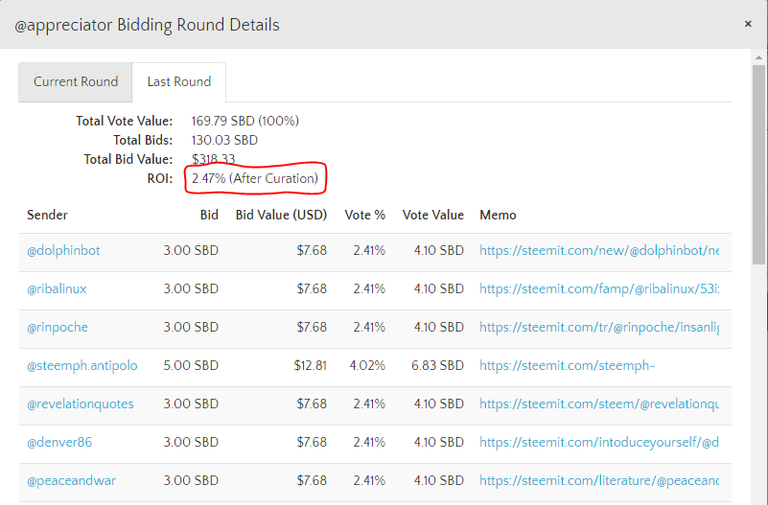768x505 pixels.
Task: Select the Last Round tab
Action: coord(179,82)
